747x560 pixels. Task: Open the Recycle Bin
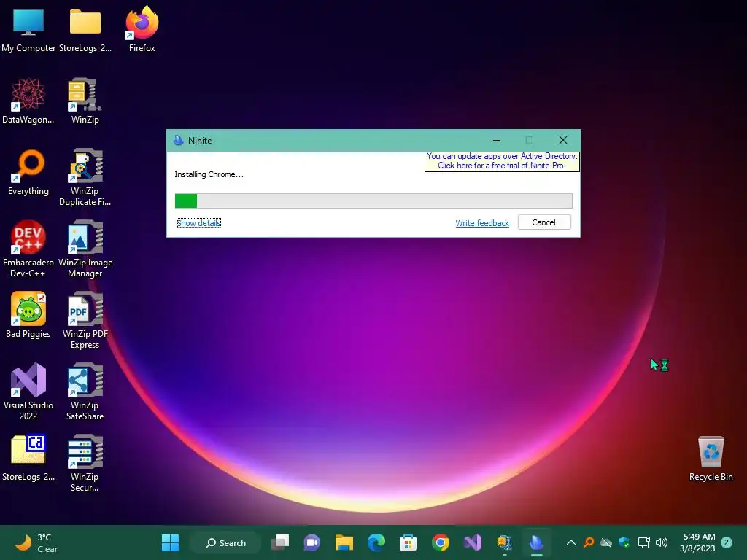711,458
